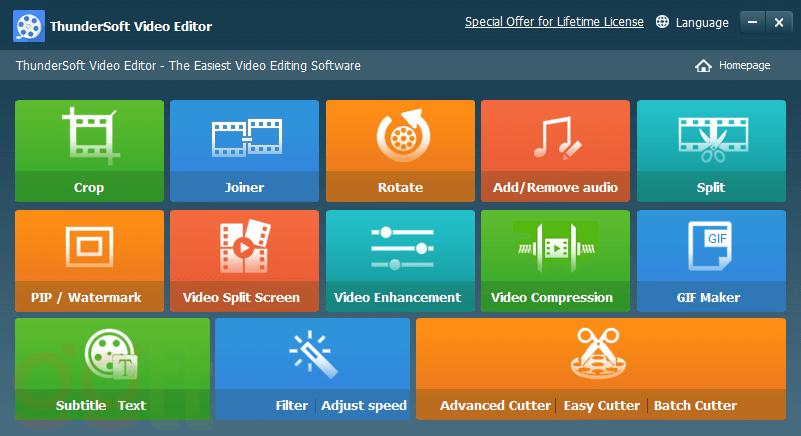Launch Video Split Screen tool
Viewport: 801px width, 436px height.
[x=244, y=260]
